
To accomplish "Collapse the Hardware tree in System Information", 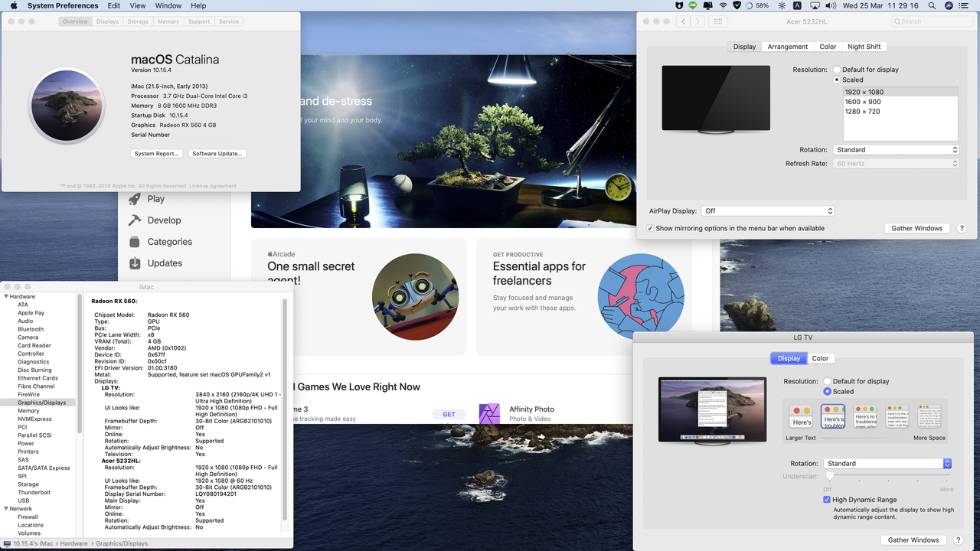I will [x=6, y=296].
